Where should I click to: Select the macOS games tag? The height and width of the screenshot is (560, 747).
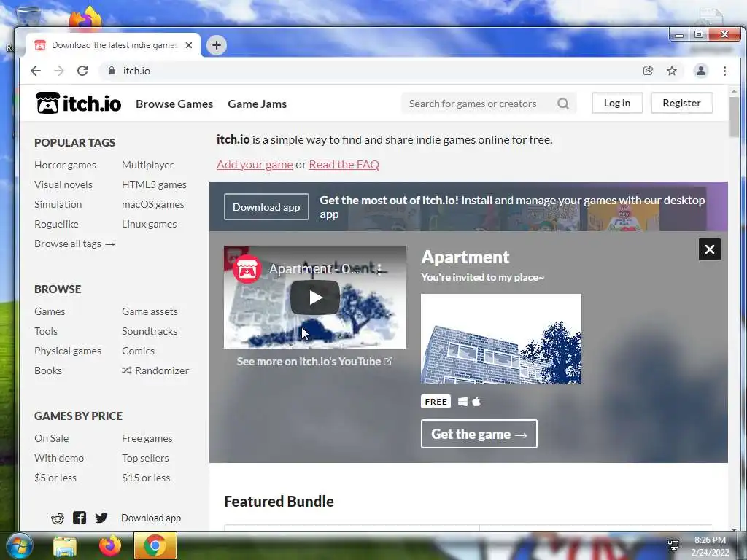point(153,204)
